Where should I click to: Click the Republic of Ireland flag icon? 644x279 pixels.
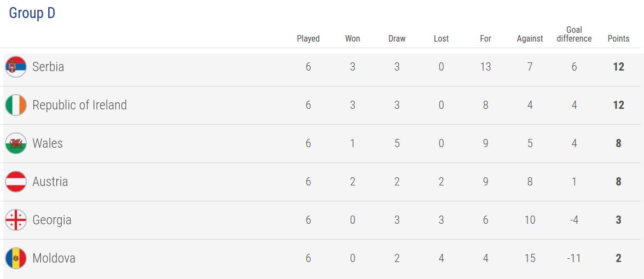coord(16,105)
